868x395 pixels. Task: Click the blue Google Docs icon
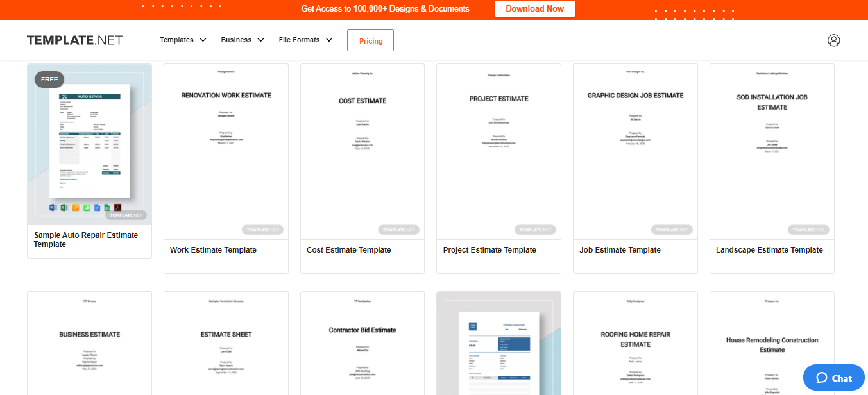(x=97, y=207)
